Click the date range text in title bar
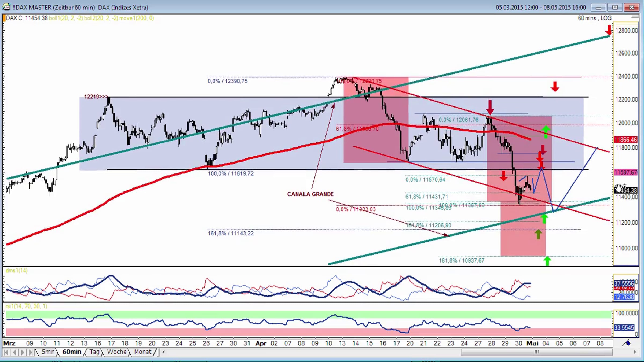Viewport: 644px width, 362px height. (x=541, y=8)
